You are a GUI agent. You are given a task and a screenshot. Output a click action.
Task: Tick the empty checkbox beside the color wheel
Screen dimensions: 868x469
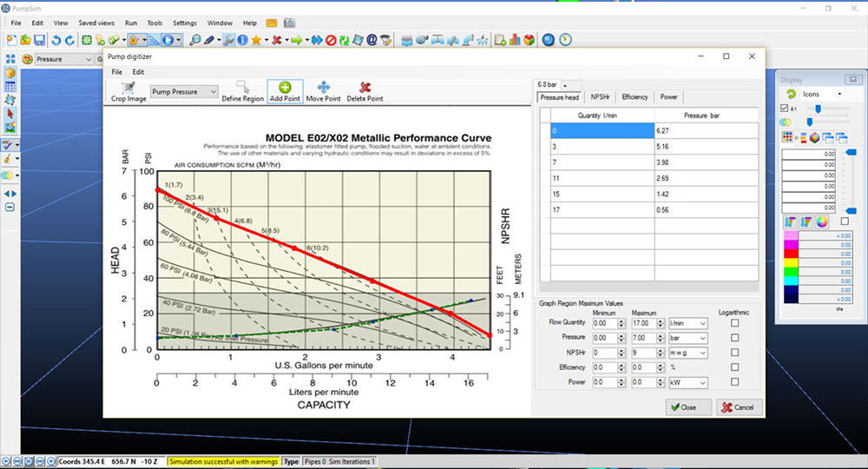point(845,221)
